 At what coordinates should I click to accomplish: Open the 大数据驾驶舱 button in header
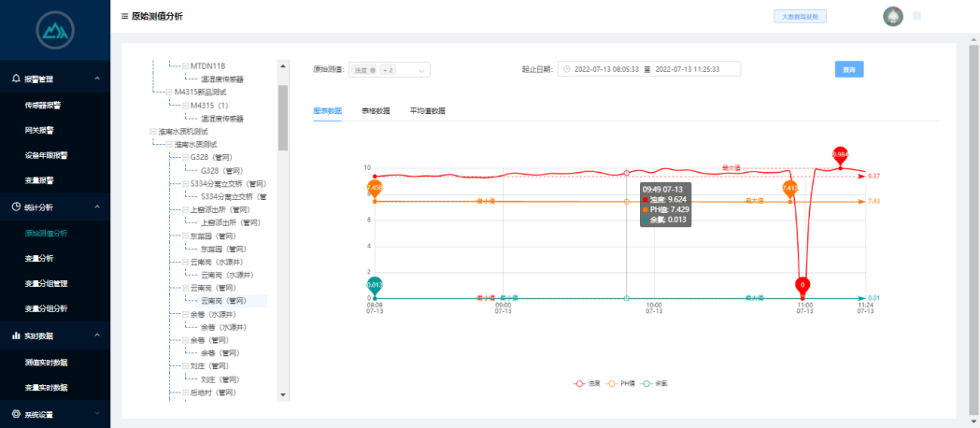click(x=801, y=16)
